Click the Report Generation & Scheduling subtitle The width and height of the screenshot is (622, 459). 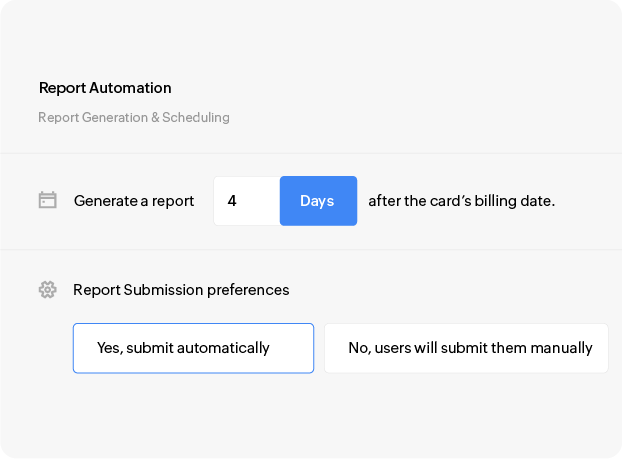[x=134, y=118]
